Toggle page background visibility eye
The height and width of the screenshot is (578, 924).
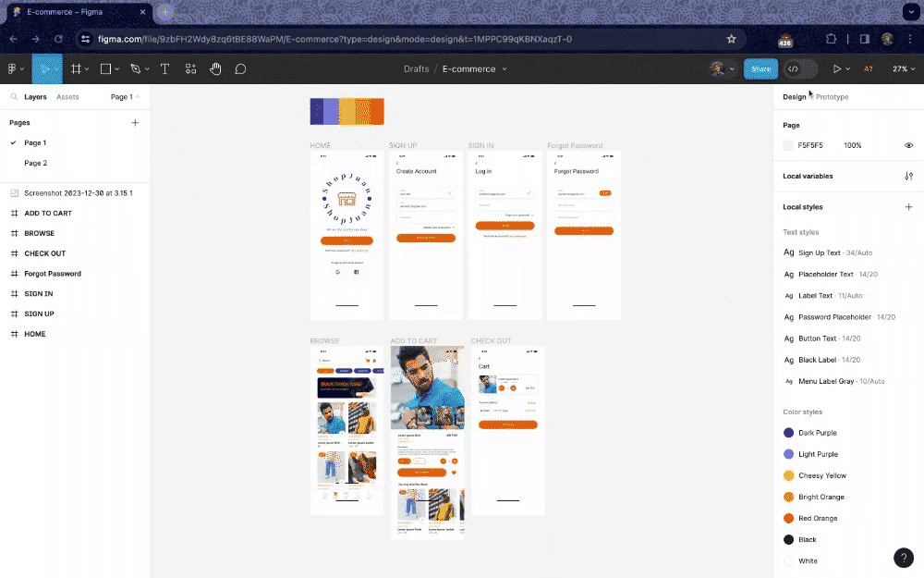point(908,145)
